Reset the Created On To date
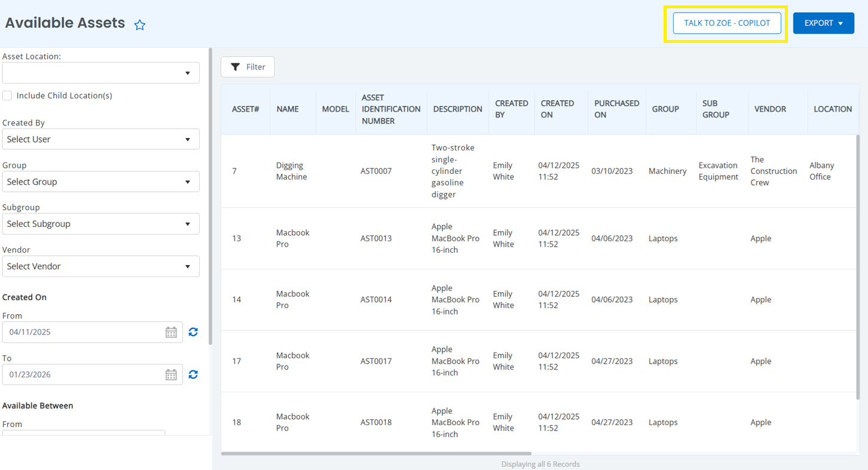 [x=193, y=374]
